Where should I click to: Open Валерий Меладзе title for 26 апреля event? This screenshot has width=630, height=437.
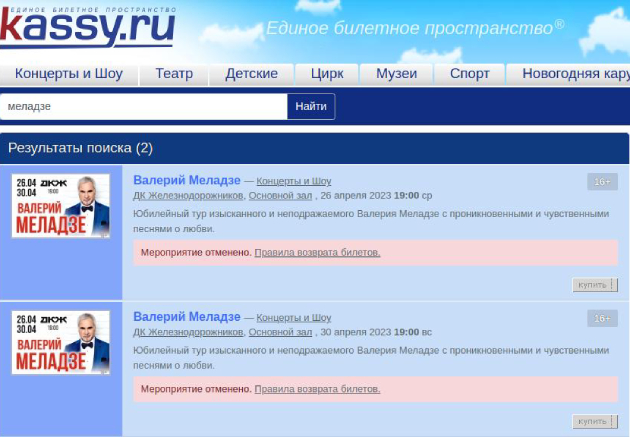click(187, 180)
